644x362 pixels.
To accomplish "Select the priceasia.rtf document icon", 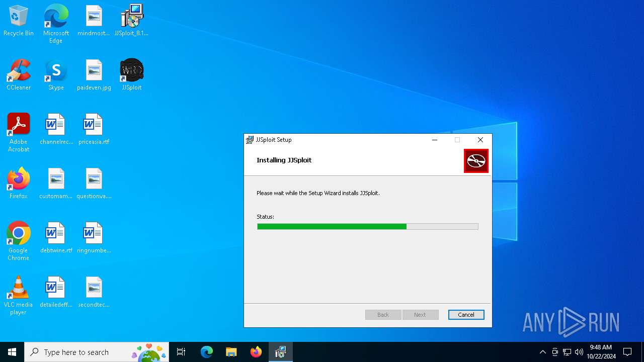I will (94, 129).
